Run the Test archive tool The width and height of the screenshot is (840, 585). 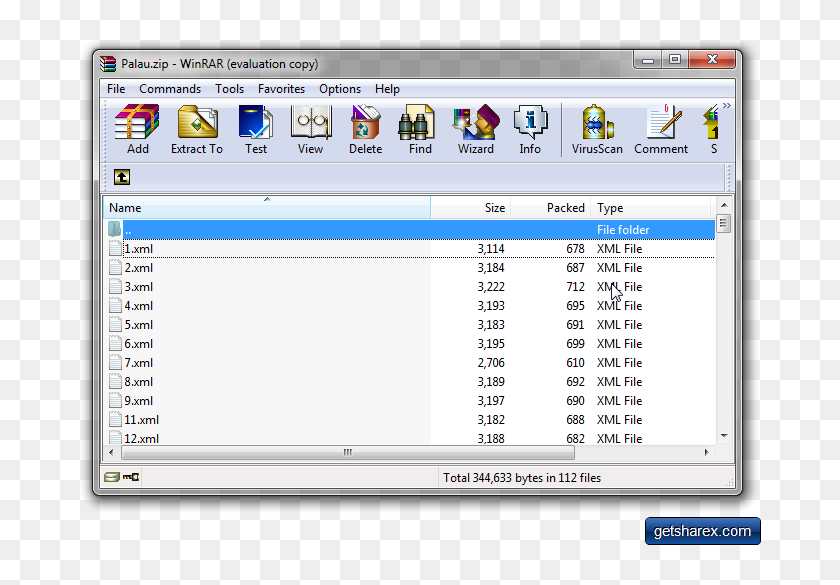click(x=256, y=130)
